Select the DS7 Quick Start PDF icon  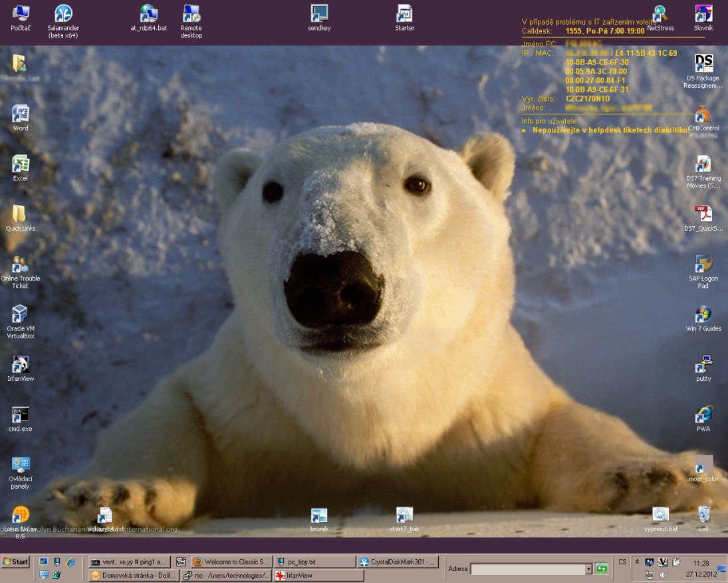(x=703, y=214)
